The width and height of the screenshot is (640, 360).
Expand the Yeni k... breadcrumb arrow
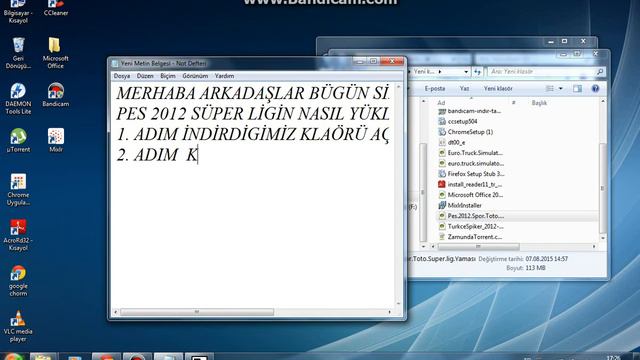pos(440,71)
